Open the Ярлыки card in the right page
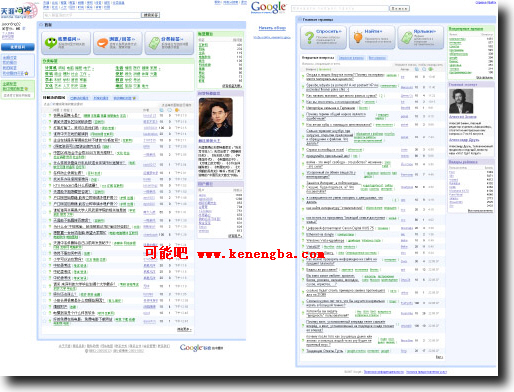The width and height of the screenshot is (514, 392). [421, 38]
